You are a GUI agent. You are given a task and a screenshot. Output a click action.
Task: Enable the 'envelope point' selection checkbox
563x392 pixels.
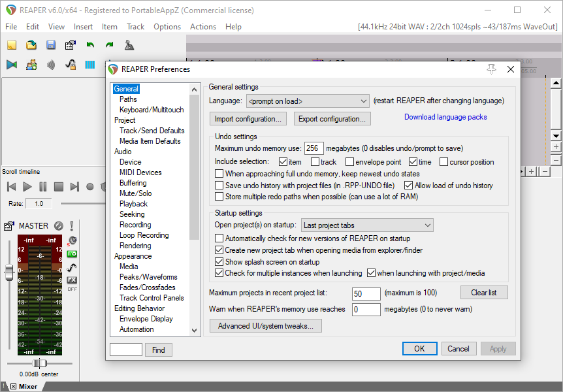pos(349,162)
